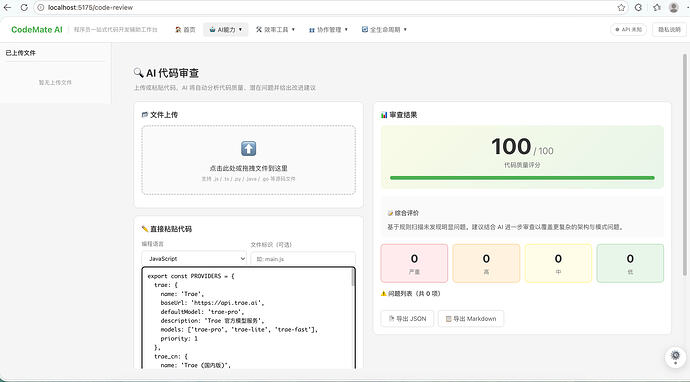Open the 全生命周期 menu

(x=384, y=29)
